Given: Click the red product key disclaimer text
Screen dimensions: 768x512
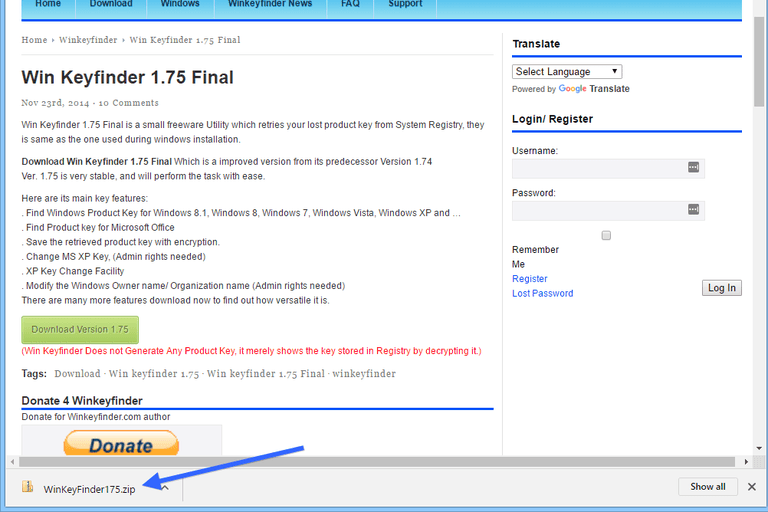Looking at the screenshot, I should [251, 351].
